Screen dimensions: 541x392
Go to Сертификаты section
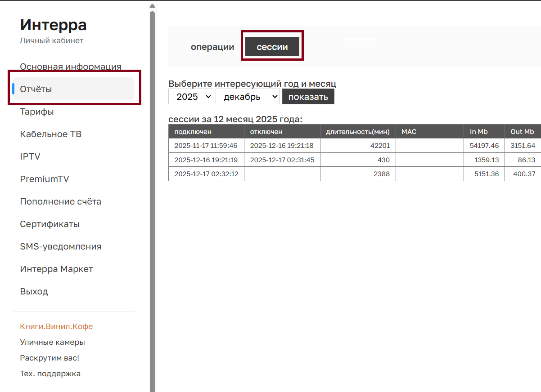click(50, 224)
